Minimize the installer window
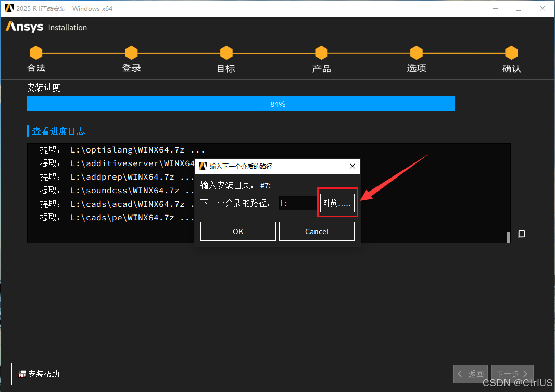555x392 pixels. pos(495,8)
